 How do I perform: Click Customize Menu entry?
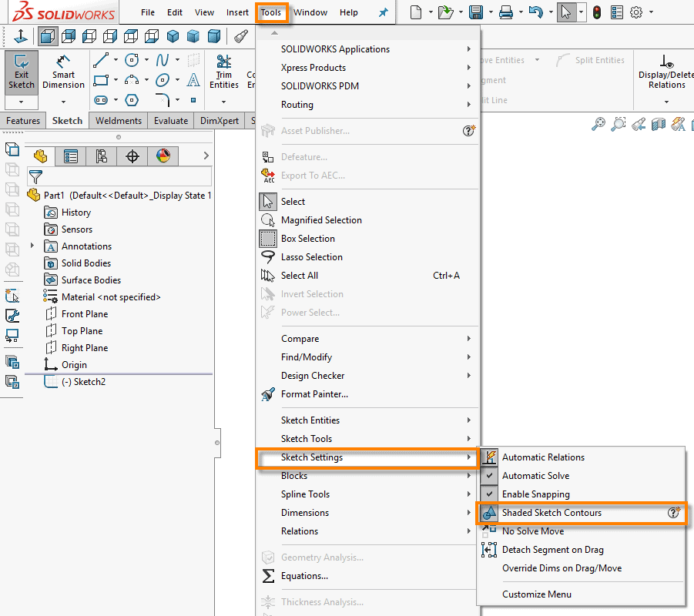pos(536,594)
